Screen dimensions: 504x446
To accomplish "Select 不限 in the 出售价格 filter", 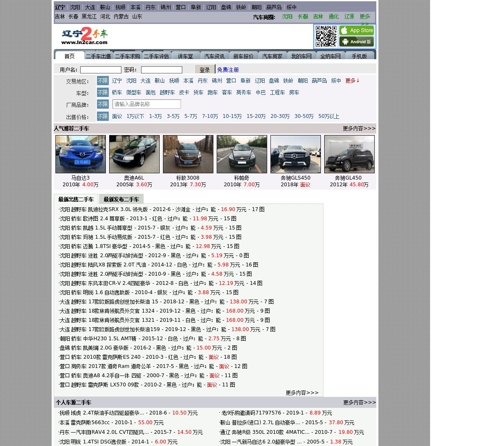I will pos(102,117).
